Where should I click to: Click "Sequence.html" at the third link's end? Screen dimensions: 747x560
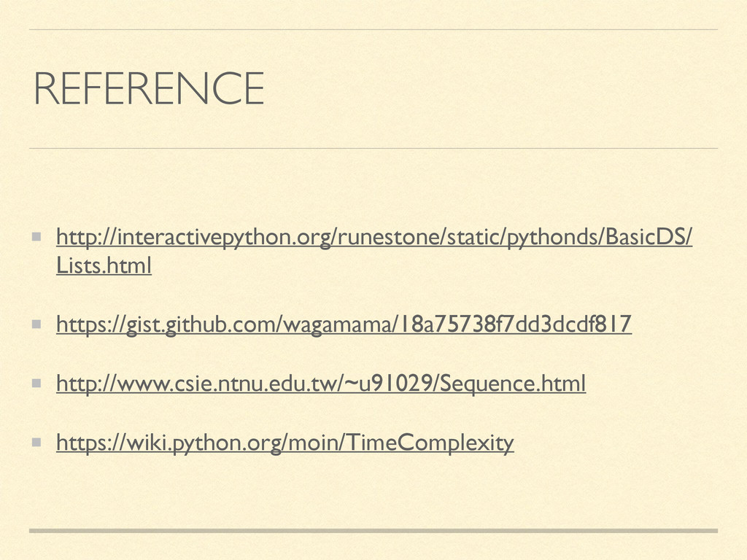point(513,384)
